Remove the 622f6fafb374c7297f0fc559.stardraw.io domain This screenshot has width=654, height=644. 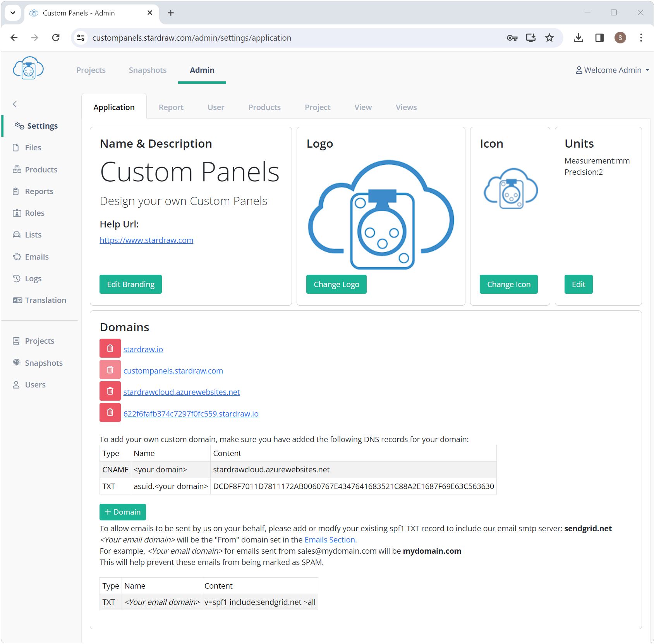click(110, 412)
